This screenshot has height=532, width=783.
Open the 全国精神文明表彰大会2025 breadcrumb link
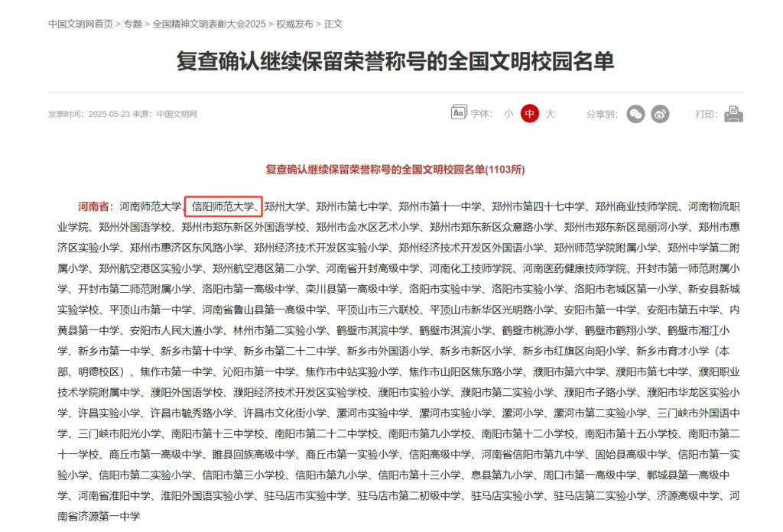pyautogui.click(x=210, y=24)
